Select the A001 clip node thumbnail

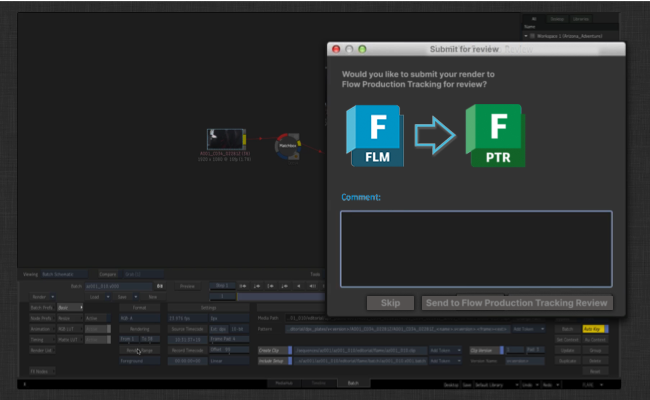point(226,139)
